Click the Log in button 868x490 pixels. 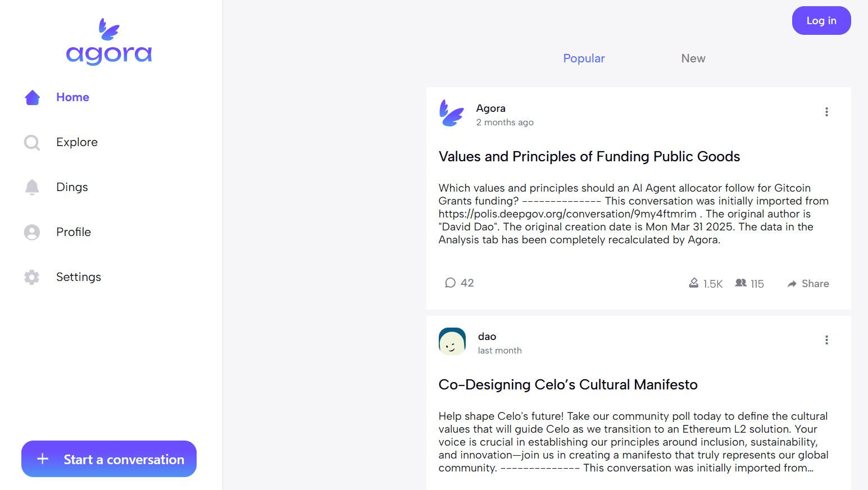821,21
